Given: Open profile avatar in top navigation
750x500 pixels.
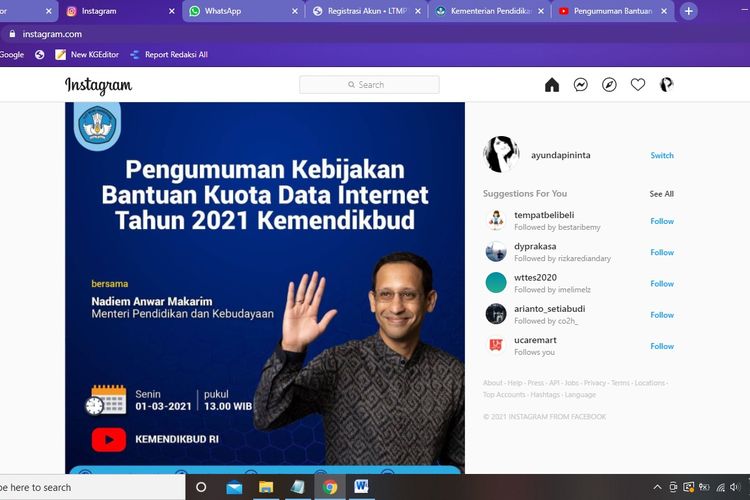Looking at the screenshot, I should (666, 85).
